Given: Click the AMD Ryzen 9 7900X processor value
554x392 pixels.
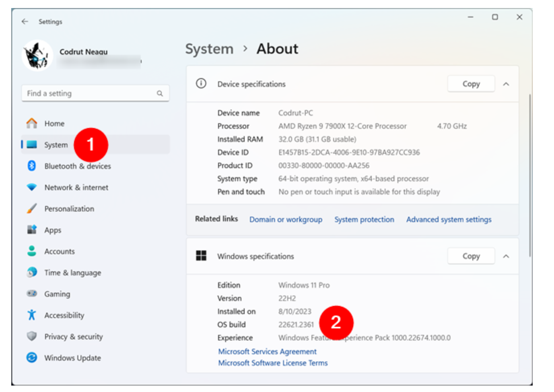Looking at the screenshot, I should tap(342, 126).
